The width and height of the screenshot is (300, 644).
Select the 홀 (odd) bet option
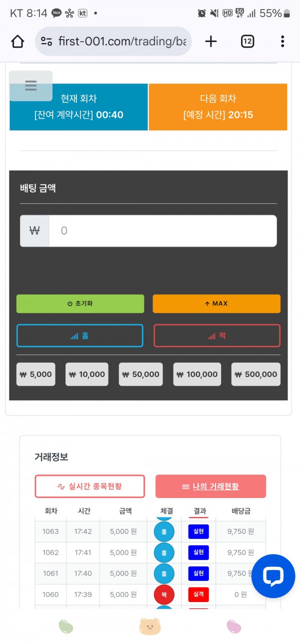(80, 336)
